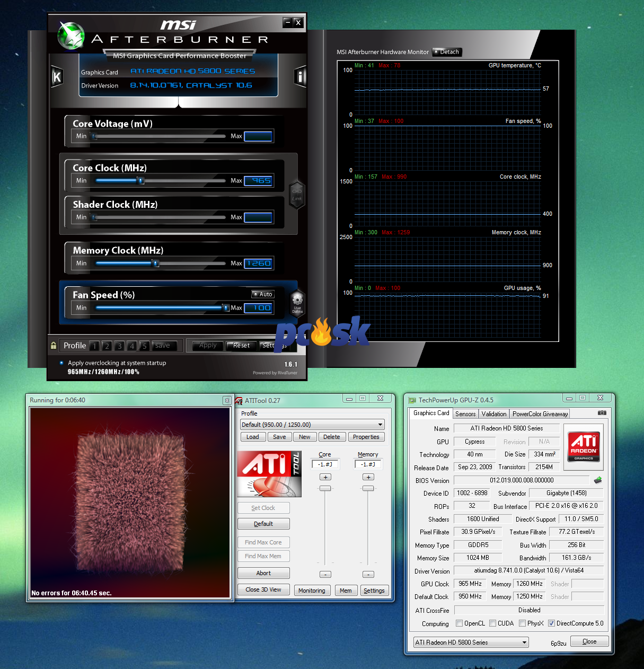Open the Validation tab in GPU-Z
The width and height of the screenshot is (644, 669).
tap(494, 414)
